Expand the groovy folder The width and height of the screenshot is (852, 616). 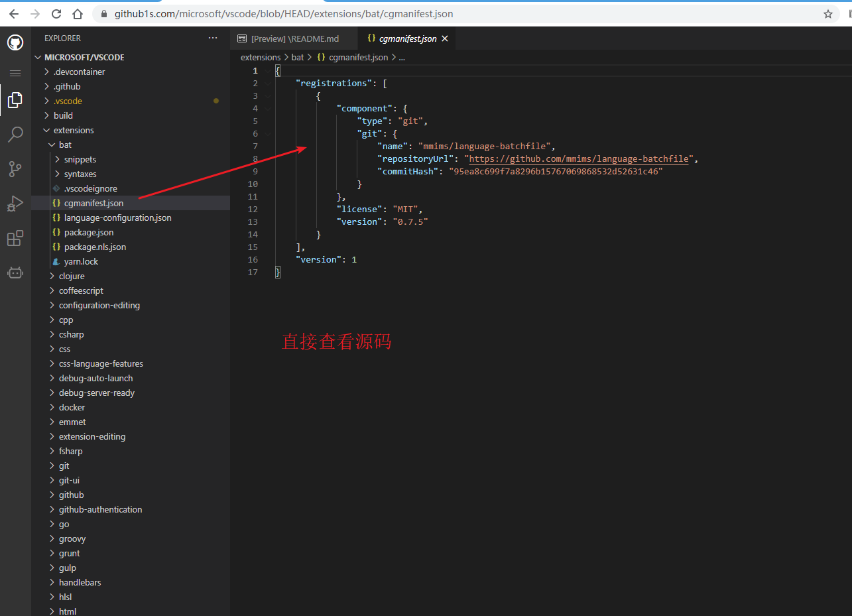(x=131, y=538)
